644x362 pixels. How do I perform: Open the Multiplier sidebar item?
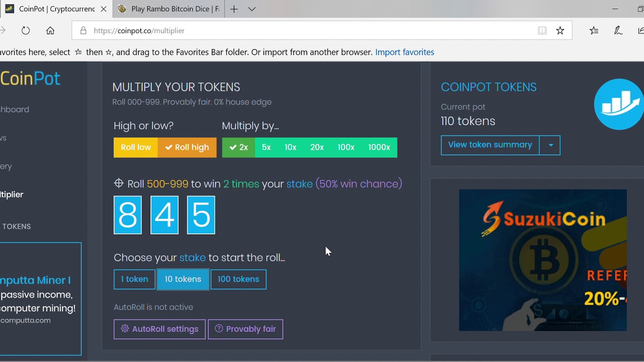pyautogui.click(x=12, y=195)
